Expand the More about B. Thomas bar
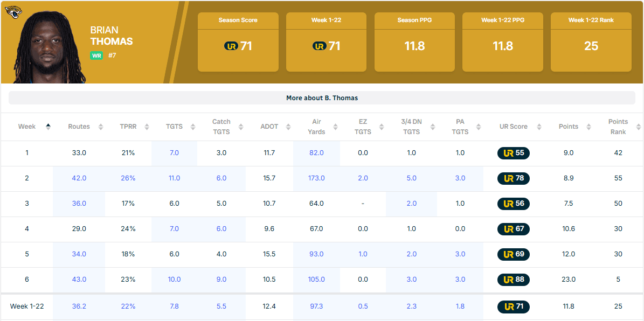 322,98
